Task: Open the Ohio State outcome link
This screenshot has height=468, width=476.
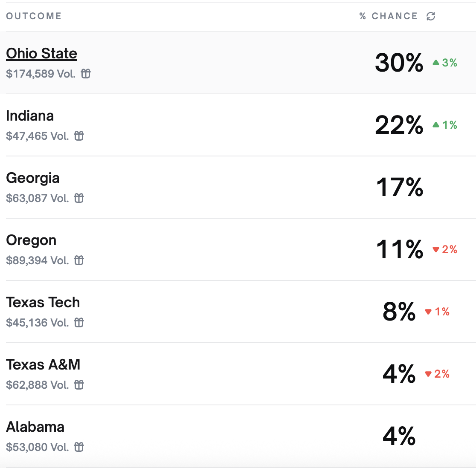Action: (41, 53)
